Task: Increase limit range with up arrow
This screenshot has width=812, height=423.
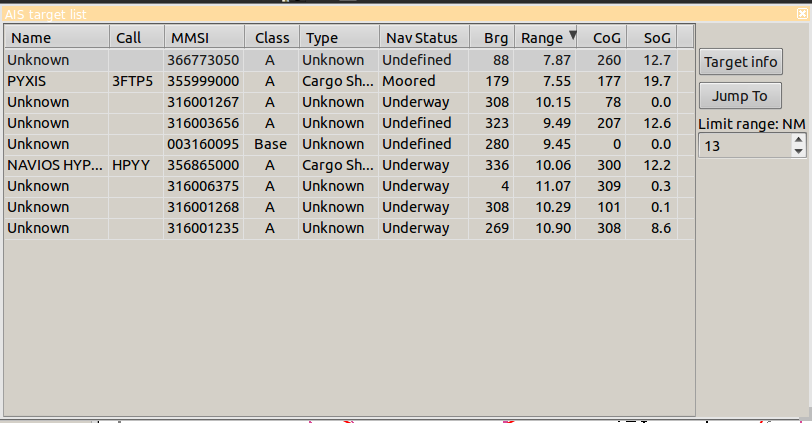Action: click(798, 140)
